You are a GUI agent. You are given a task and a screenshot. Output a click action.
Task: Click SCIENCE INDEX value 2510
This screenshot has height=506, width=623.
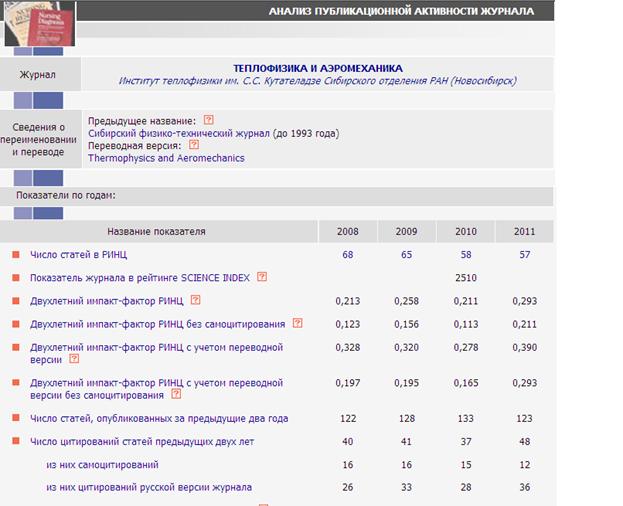pyautogui.click(x=466, y=278)
